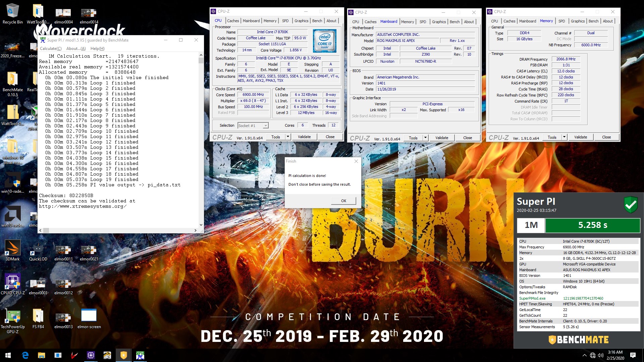Click Tools button in Mainboard CPU-Z window
644x362 pixels.
(413, 138)
